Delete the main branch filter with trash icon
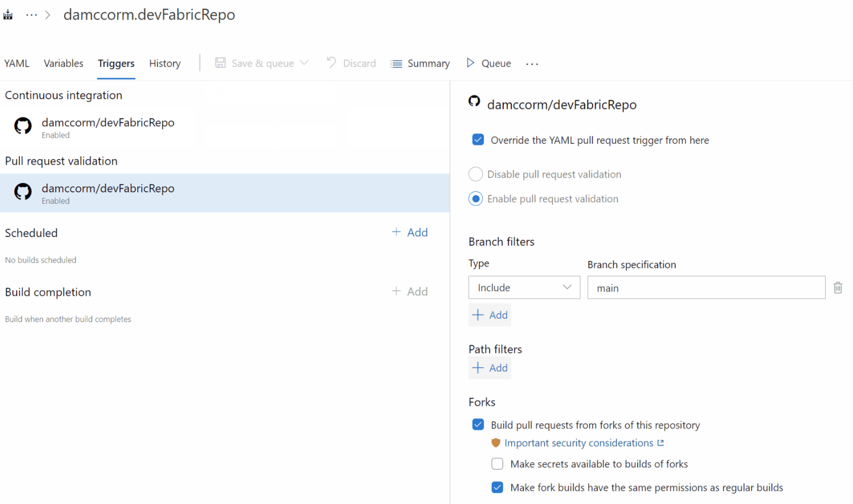Image resolution: width=853 pixels, height=504 pixels. (x=838, y=287)
